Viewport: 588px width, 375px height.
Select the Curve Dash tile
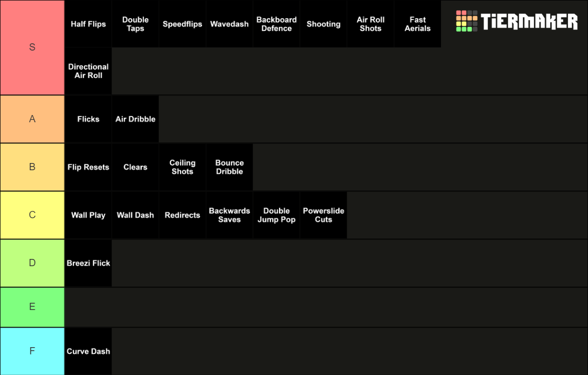(88, 351)
